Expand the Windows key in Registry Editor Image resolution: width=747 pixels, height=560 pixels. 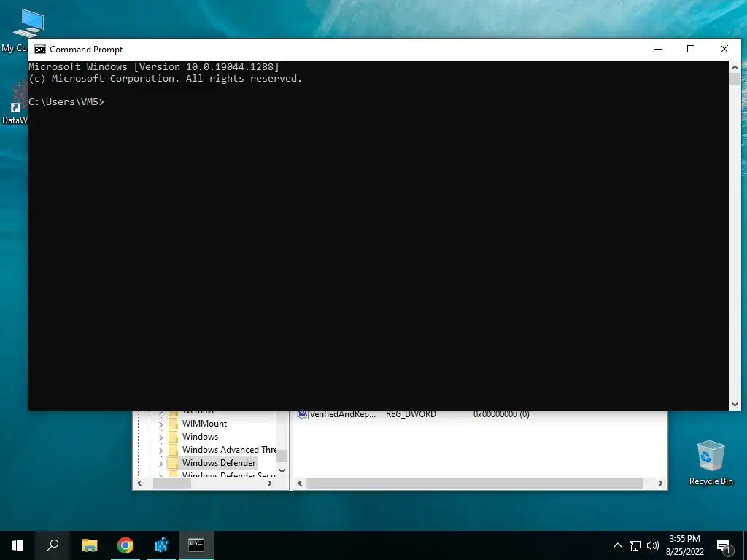pos(161,437)
